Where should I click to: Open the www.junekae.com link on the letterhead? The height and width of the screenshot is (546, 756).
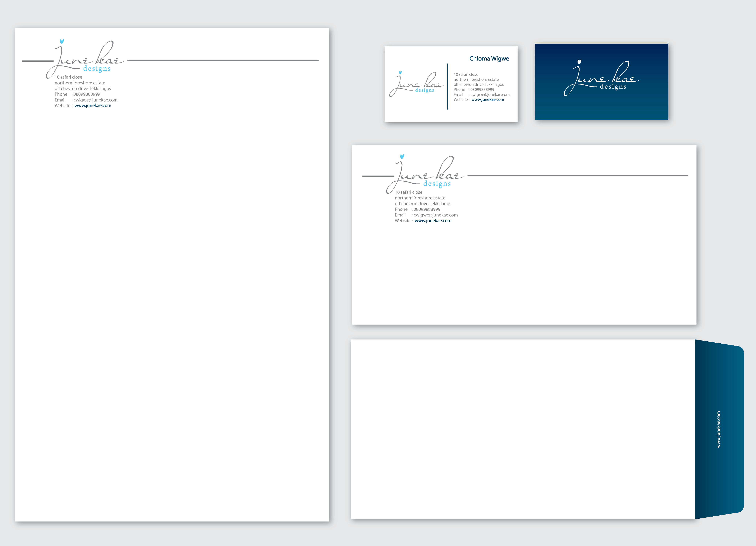coord(93,106)
